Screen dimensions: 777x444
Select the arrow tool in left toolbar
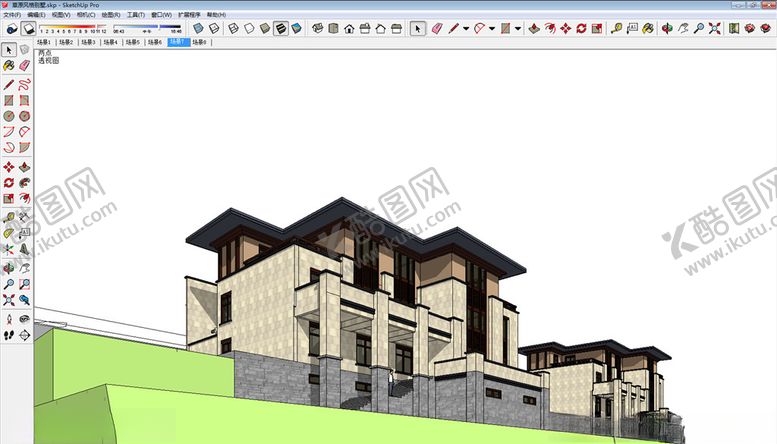[9, 49]
